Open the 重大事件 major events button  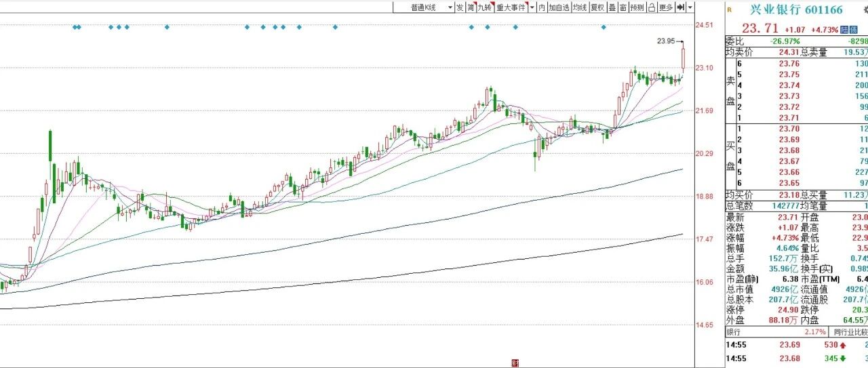[510, 7]
